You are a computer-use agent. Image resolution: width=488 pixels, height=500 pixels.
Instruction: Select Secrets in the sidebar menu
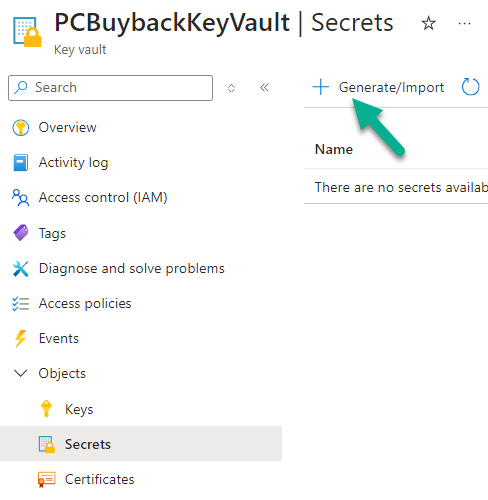click(x=141, y=444)
